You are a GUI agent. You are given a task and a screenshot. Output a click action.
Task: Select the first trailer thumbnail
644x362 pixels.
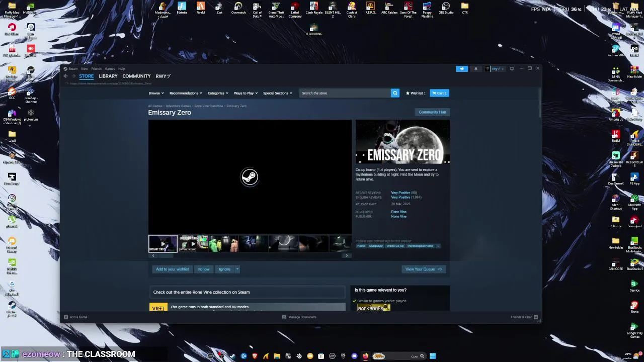coord(163,243)
